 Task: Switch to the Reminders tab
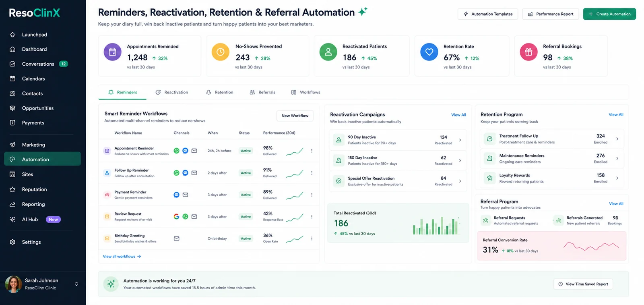tap(122, 92)
